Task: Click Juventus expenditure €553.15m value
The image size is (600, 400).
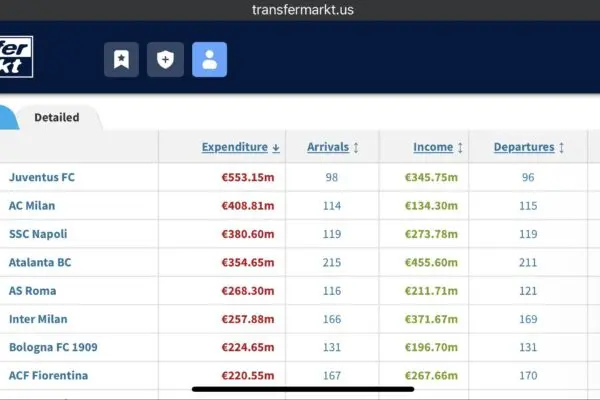Action: tap(248, 177)
